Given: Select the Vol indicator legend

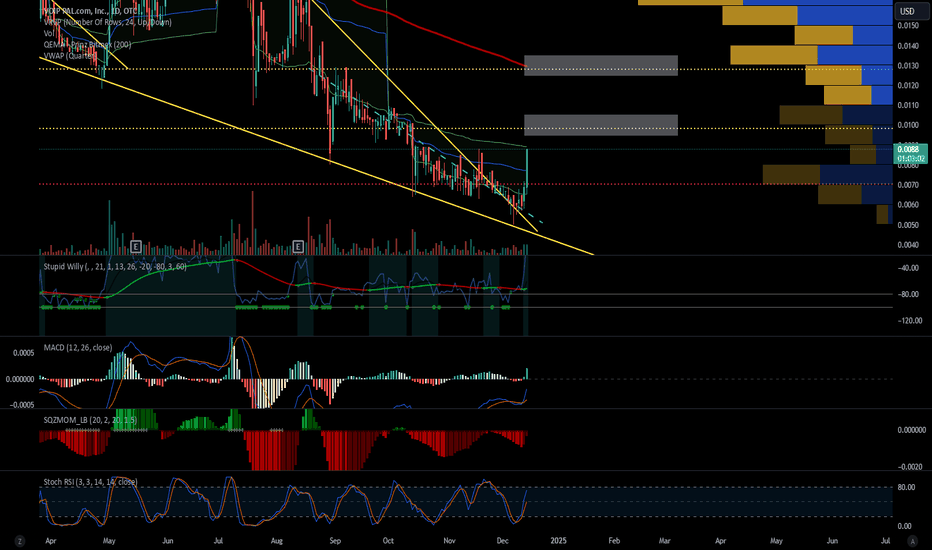Looking at the screenshot, I should (x=49, y=33).
